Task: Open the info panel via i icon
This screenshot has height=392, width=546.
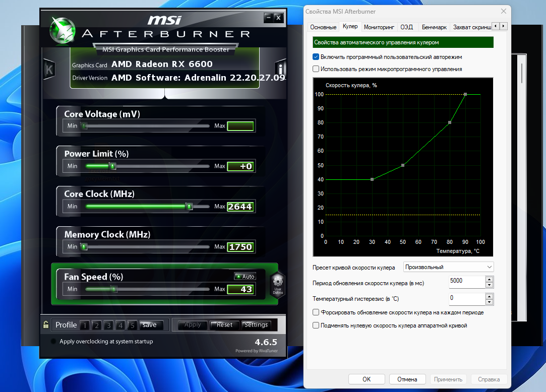Action: pyautogui.click(x=281, y=69)
